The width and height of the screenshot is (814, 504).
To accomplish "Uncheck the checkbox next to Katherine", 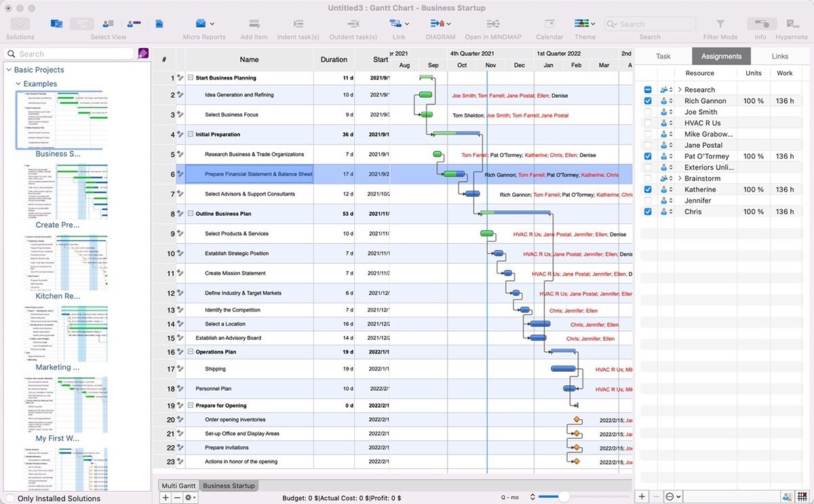I will [648, 189].
